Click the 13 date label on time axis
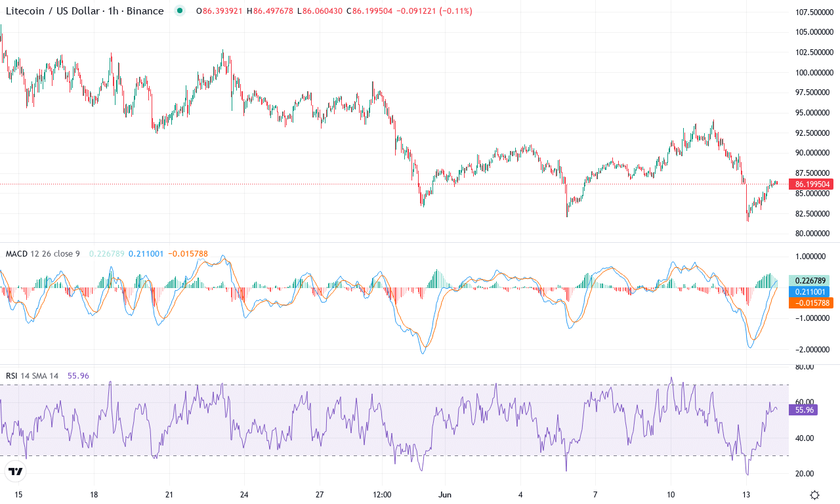 pyautogui.click(x=746, y=495)
